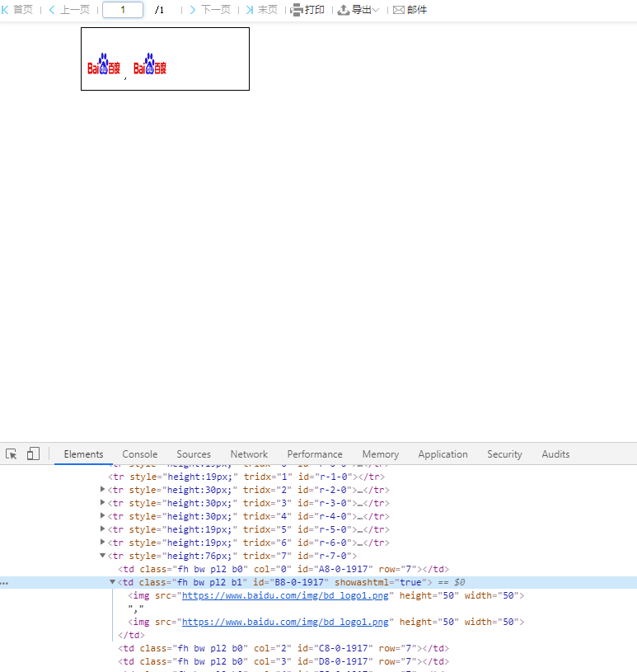This screenshot has width=637, height=672.
Task: Open second img src baidu logo link
Action: click(x=285, y=622)
